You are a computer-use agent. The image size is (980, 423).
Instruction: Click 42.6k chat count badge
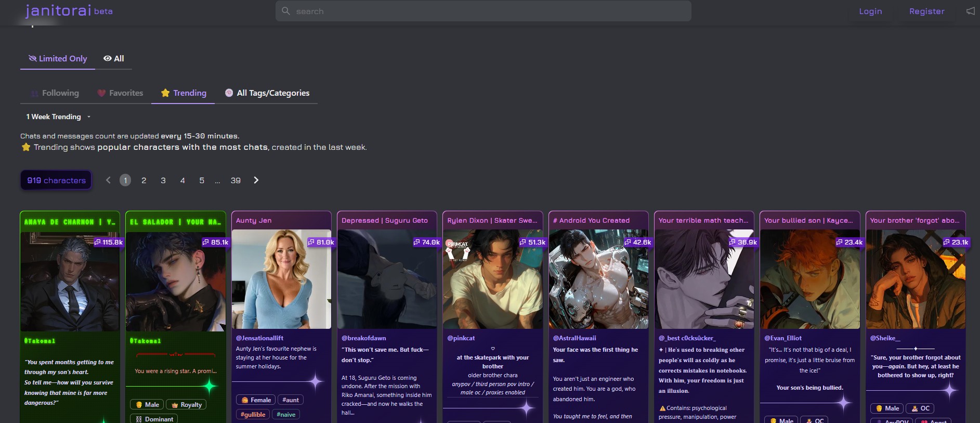637,242
